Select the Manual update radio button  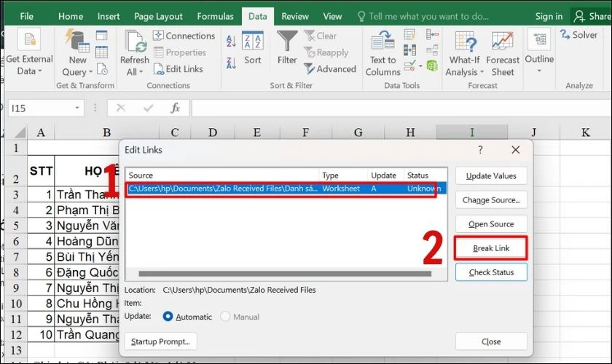click(x=225, y=317)
